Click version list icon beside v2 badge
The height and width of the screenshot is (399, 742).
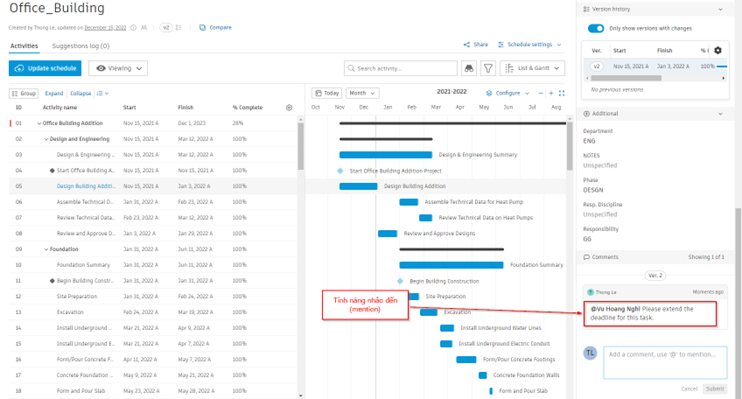click(178, 27)
